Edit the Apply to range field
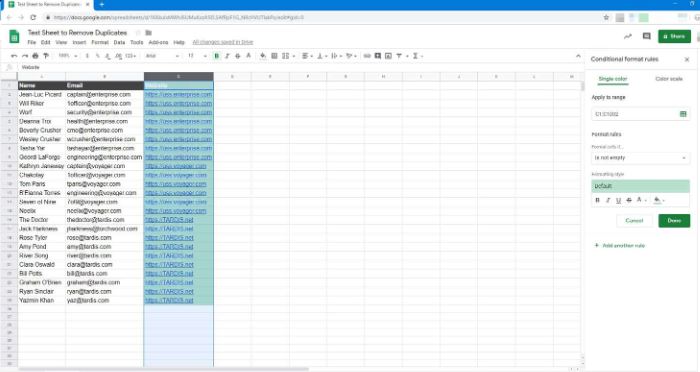Screen dimensions: 700x372 [634, 114]
